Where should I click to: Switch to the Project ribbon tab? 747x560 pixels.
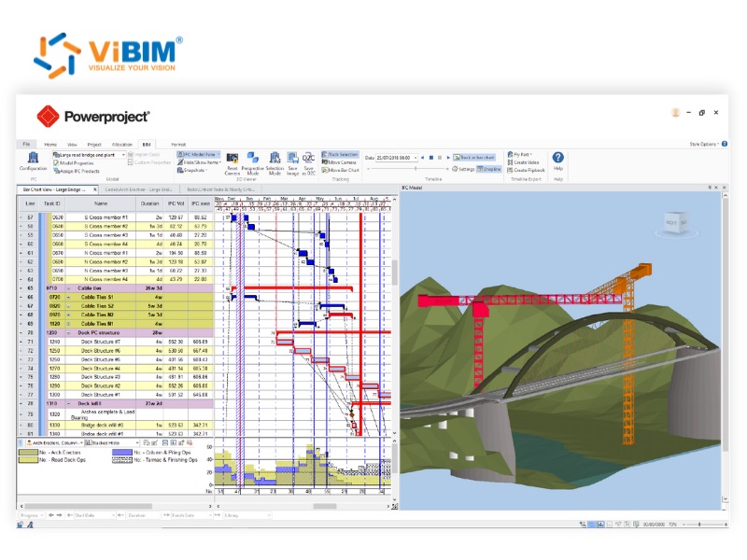point(94,145)
